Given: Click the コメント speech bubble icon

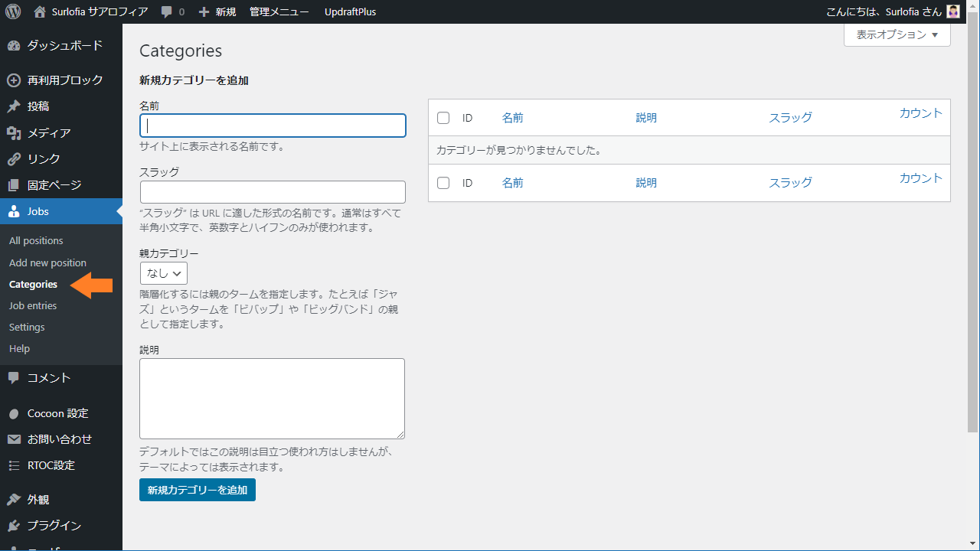Looking at the screenshot, I should 14,378.
